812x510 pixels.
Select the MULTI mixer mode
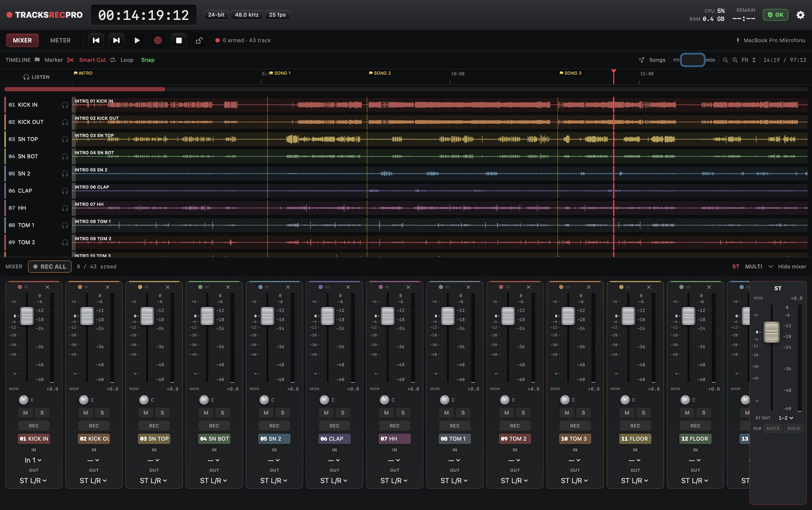click(x=753, y=267)
